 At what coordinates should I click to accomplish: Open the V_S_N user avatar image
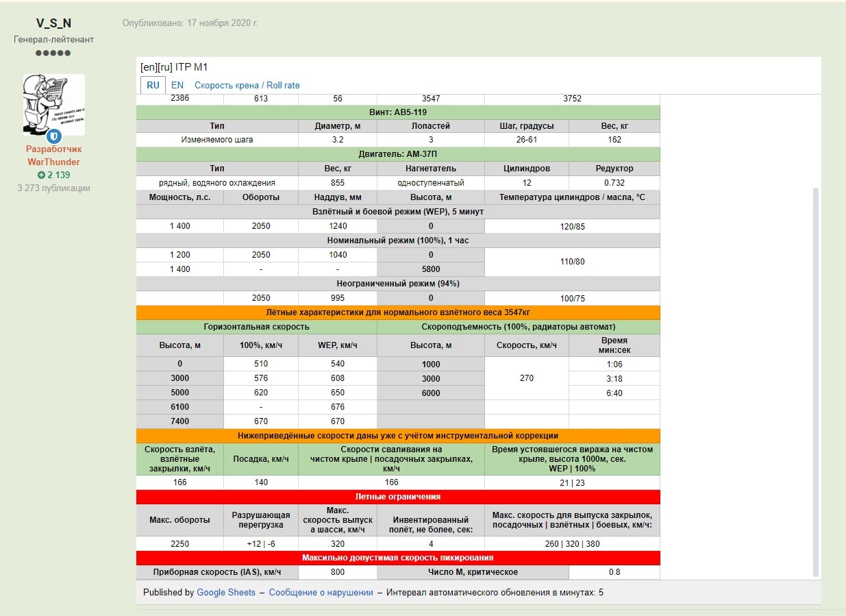(54, 105)
